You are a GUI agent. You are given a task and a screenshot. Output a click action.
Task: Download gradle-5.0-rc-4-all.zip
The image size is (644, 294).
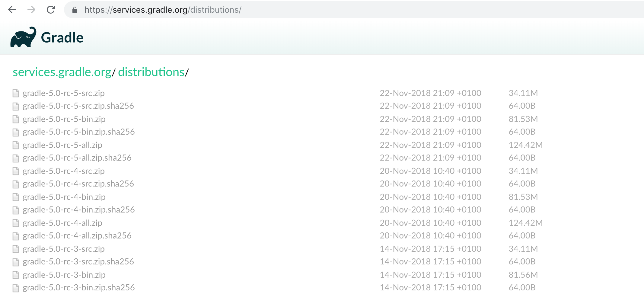(x=62, y=223)
